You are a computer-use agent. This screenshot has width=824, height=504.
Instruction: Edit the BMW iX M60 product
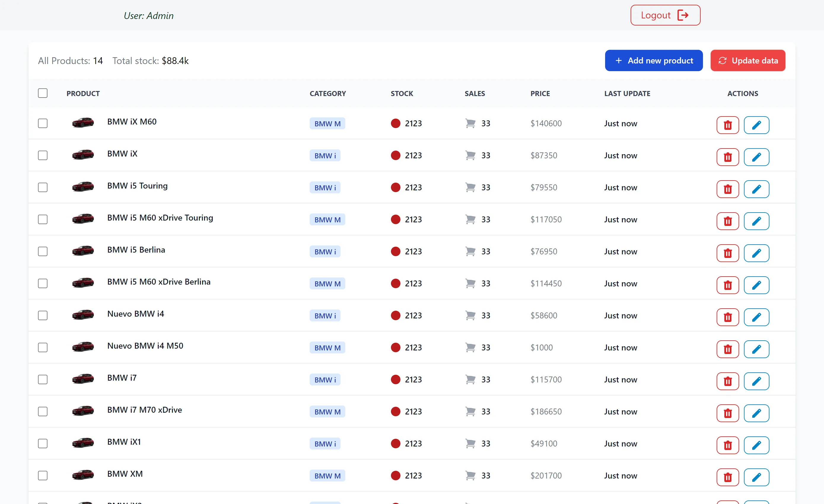click(756, 125)
